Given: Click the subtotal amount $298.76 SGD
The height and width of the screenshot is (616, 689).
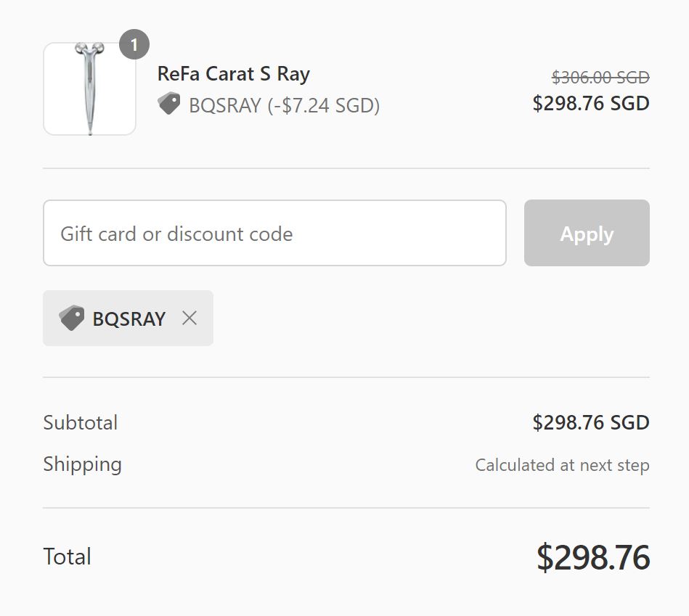Looking at the screenshot, I should (x=590, y=422).
